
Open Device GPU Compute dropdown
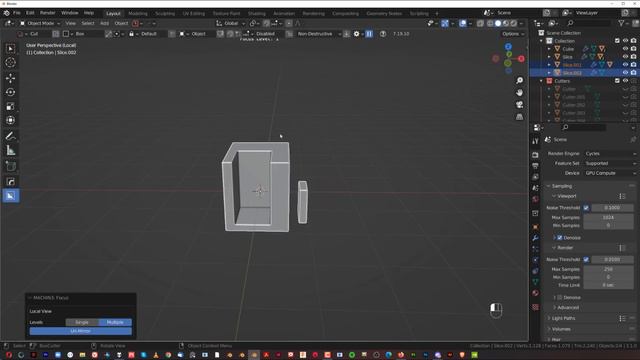[610, 173]
